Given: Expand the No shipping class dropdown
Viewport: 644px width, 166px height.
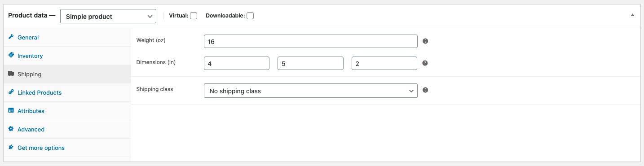Looking at the screenshot, I should click(x=311, y=91).
